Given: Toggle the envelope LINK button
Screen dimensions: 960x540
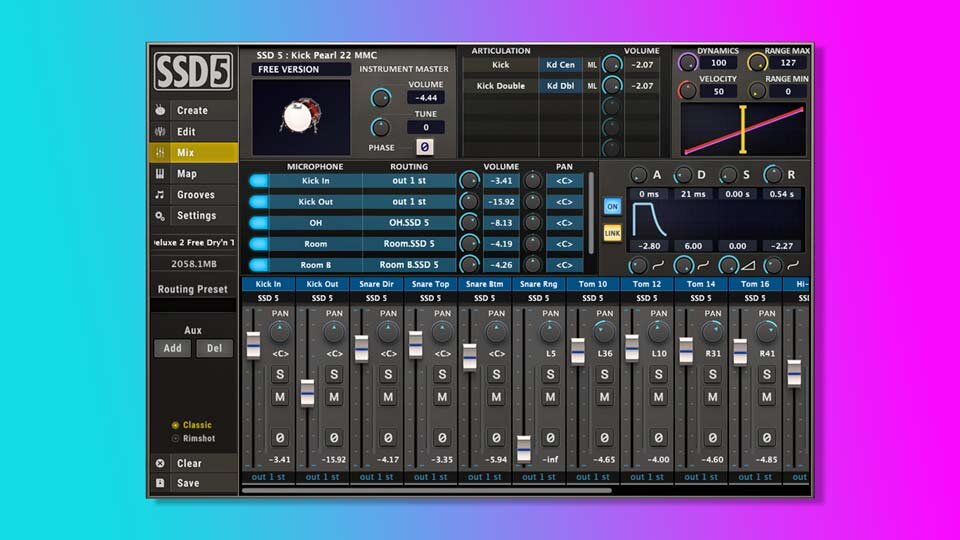Looking at the screenshot, I should click(x=612, y=233).
